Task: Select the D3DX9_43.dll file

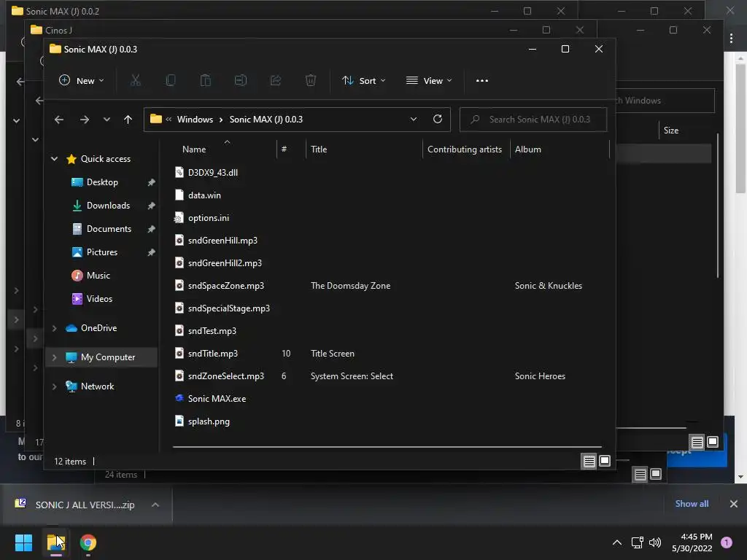Action: [x=213, y=172]
